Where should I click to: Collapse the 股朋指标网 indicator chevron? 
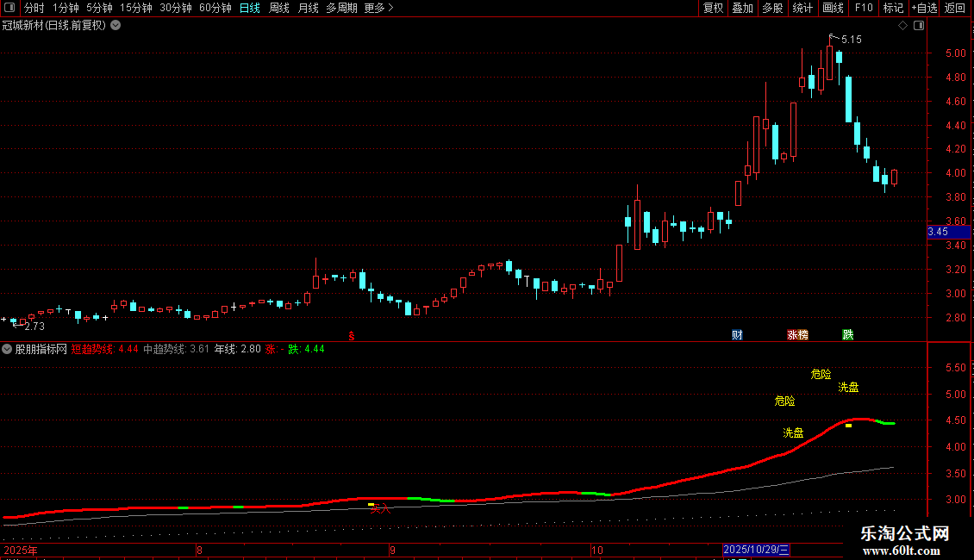[7, 349]
